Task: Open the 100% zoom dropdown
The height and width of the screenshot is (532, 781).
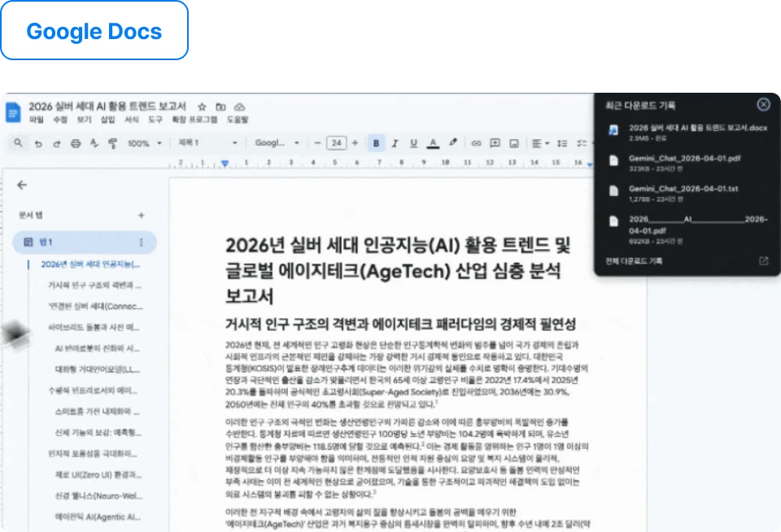Action: [145, 143]
